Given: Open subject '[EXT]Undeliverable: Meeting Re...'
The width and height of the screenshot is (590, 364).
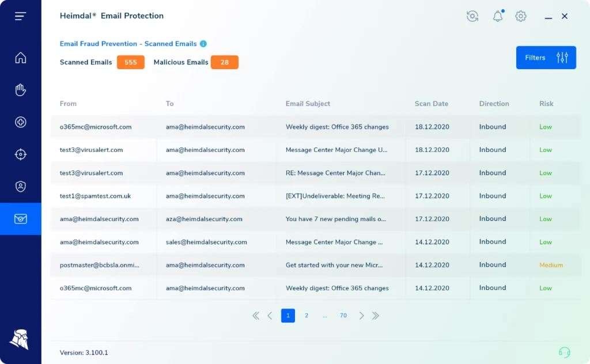Looking at the screenshot, I should tap(335, 196).
